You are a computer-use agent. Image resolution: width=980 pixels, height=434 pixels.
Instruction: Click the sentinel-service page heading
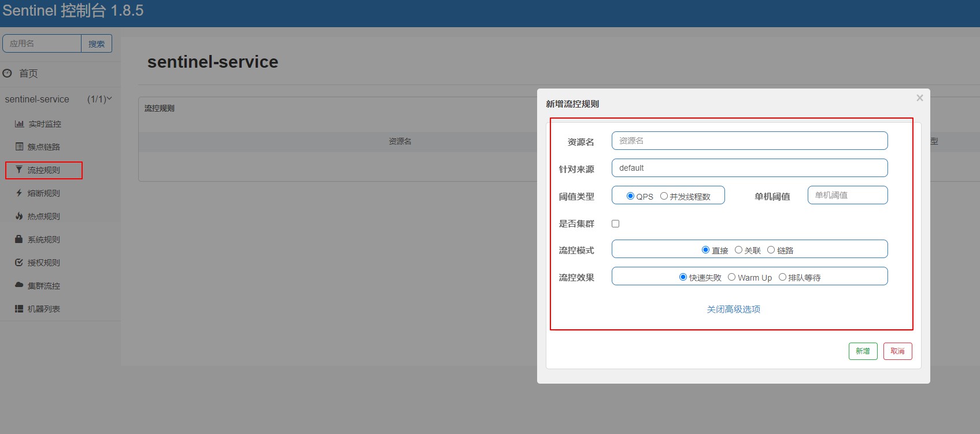(213, 62)
